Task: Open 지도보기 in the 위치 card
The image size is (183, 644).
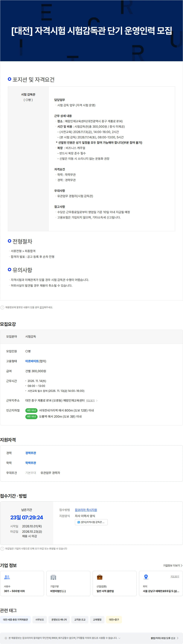Action: pyautogui.click(x=175, y=576)
